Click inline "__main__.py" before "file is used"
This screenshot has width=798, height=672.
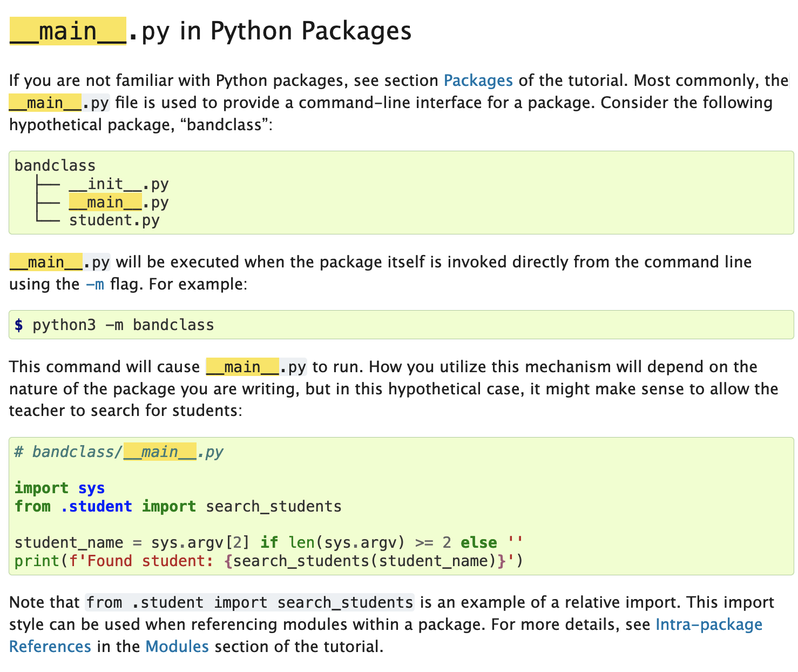point(59,103)
